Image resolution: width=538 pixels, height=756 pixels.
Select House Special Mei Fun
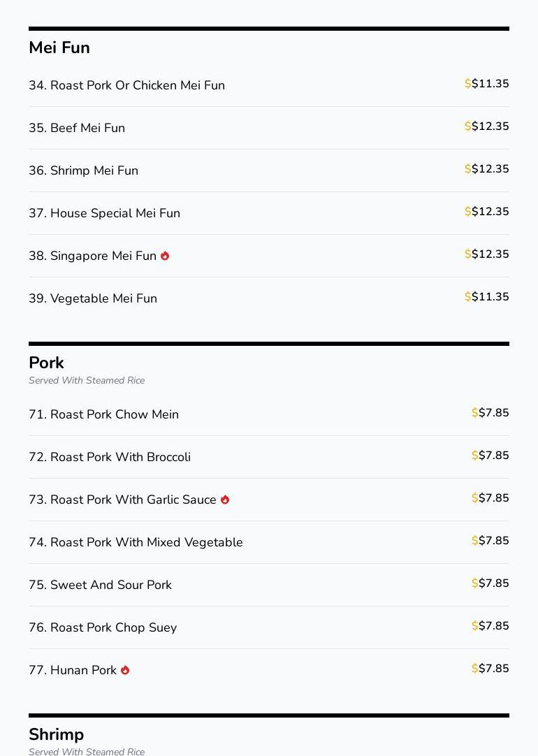(x=104, y=213)
